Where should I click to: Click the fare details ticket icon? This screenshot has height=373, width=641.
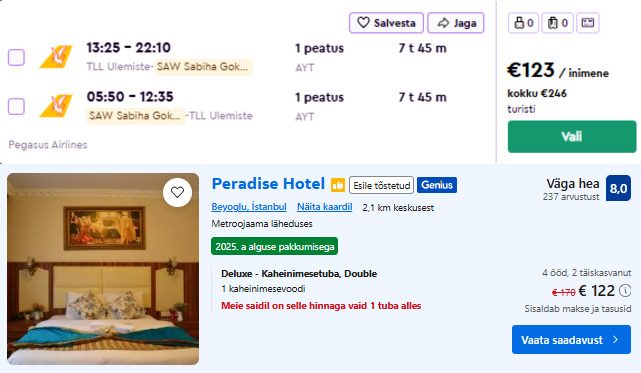click(588, 23)
